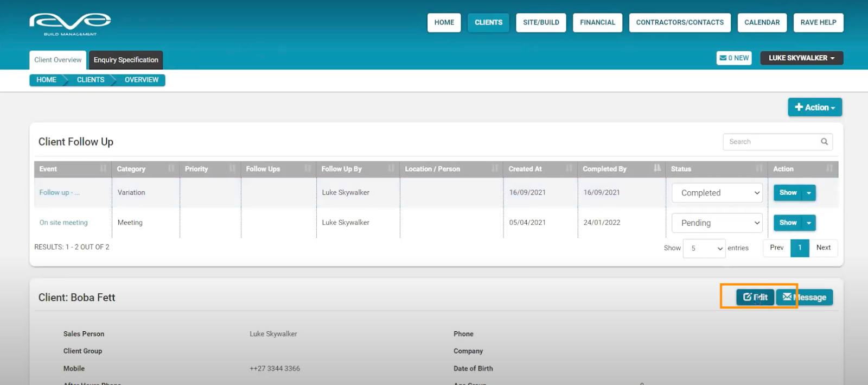Sort table by Completed By column
Viewport: 868px width, 385px height.
[621, 169]
